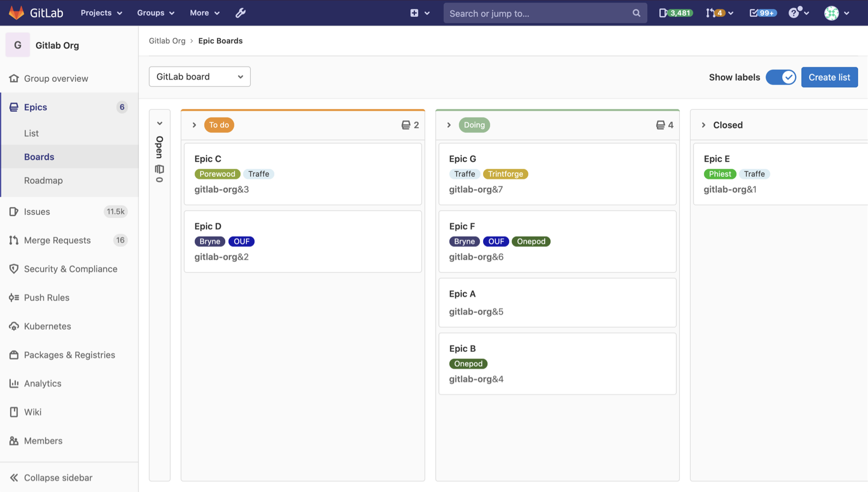Click the plus new item icon

point(414,13)
